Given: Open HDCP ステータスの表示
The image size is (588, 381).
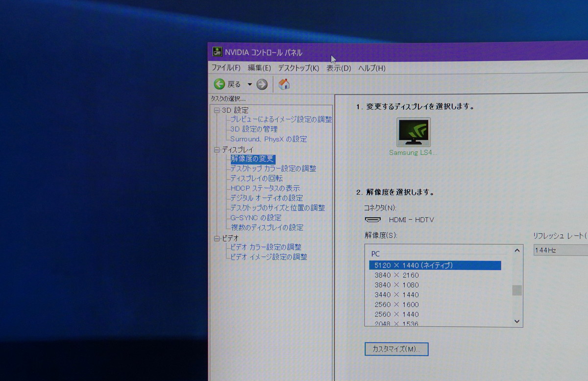Looking at the screenshot, I should pyautogui.click(x=265, y=188).
